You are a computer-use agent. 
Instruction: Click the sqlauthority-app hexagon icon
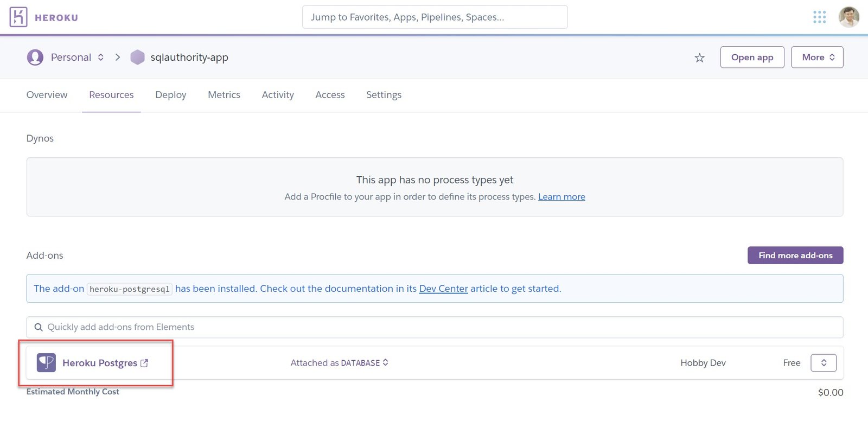tap(138, 57)
